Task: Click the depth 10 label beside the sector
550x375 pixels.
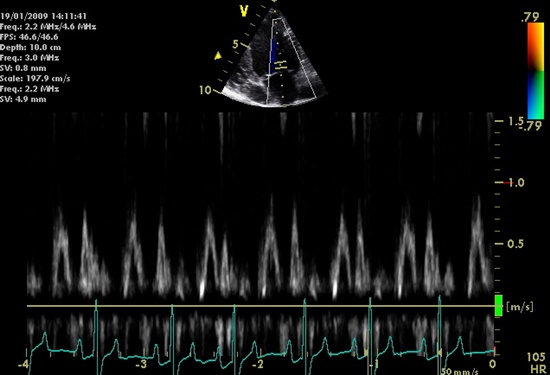Action: pyautogui.click(x=205, y=90)
